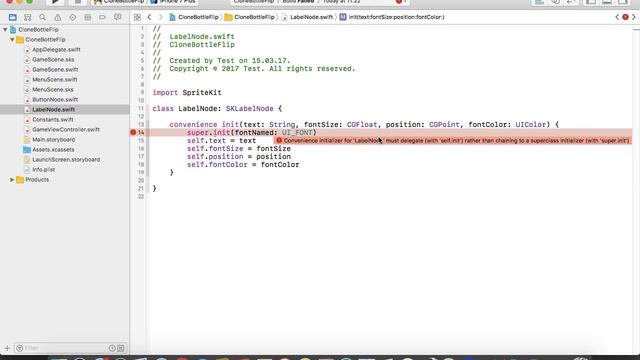Open the Debug navigator
Image resolution: width=640 pixels, height=360 pixels.
point(87,17)
